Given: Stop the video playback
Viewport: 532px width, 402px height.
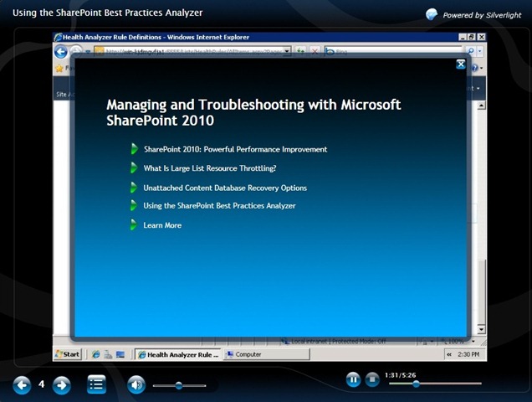Looking at the screenshot, I should coord(372,379).
